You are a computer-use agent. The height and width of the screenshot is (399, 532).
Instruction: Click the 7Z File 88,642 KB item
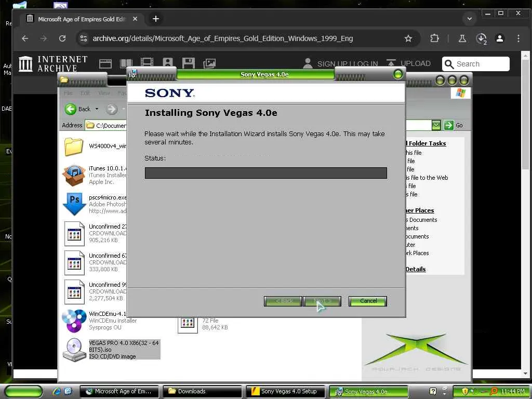(203, 324)
